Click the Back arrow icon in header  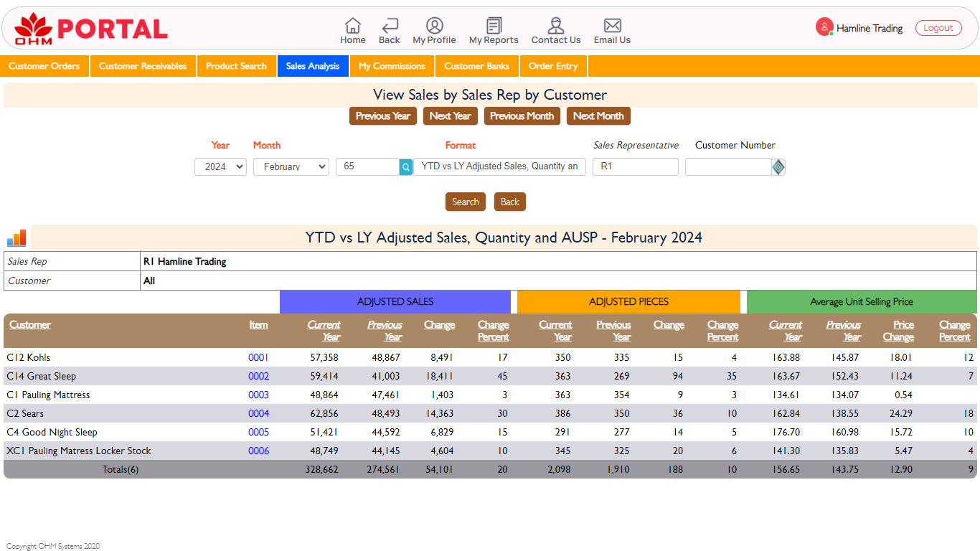(x=390, y=27)
